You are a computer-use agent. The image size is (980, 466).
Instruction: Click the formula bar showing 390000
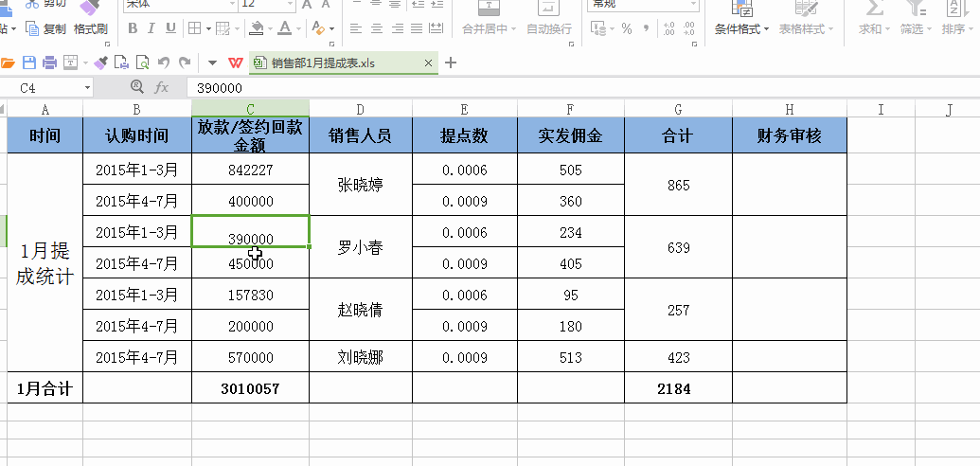click(582, 88)
